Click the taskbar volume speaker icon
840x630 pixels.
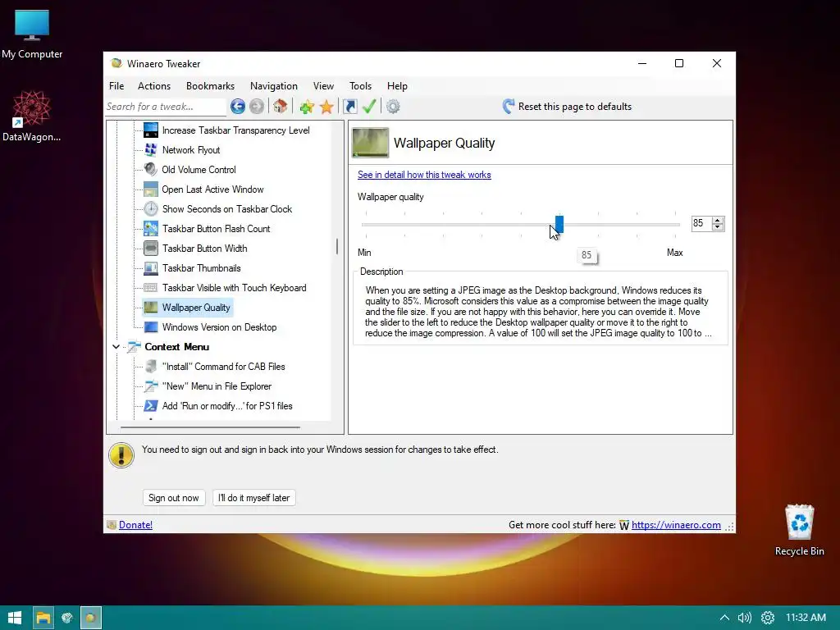click(x=745, y=618)
